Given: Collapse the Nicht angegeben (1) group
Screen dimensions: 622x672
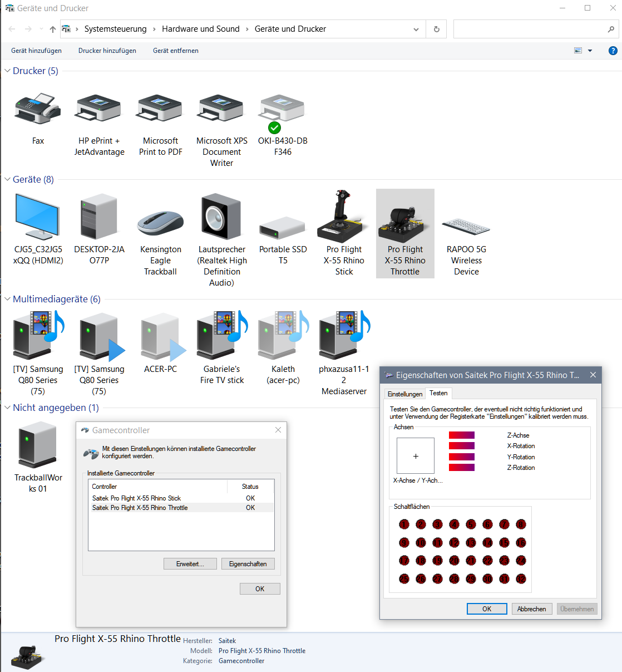Looking at the screenshot, I should (x=7, y=408).
